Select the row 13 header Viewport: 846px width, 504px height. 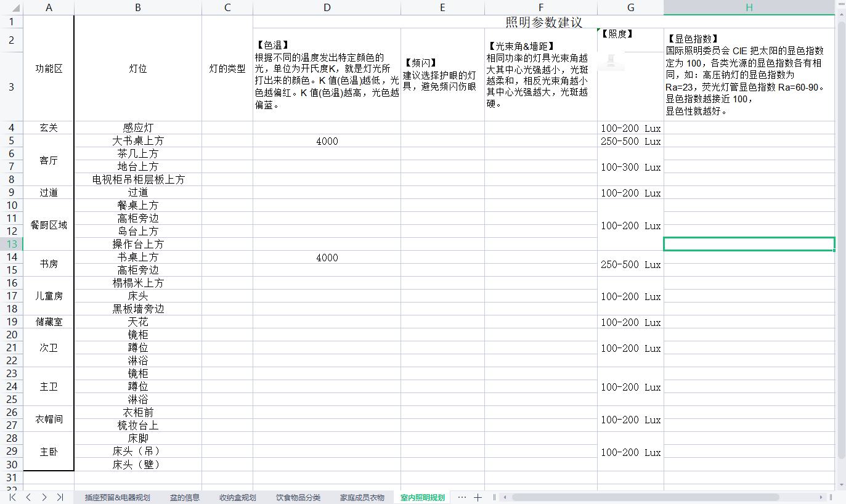pyautogui.click(x=12, y=245)
